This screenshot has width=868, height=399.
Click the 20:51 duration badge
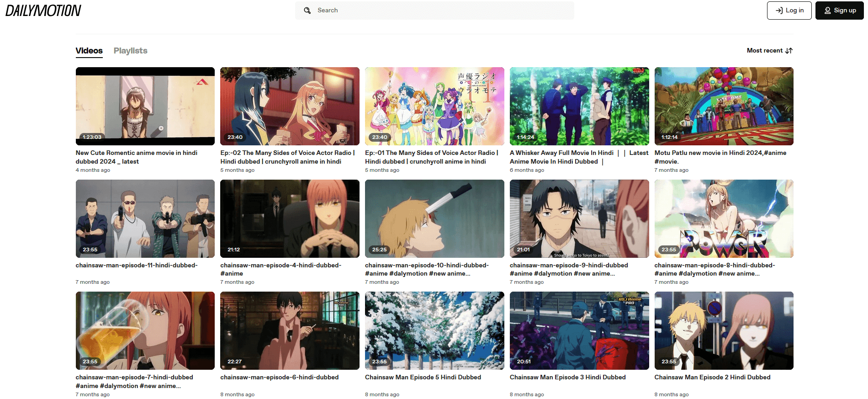(524, 362)
